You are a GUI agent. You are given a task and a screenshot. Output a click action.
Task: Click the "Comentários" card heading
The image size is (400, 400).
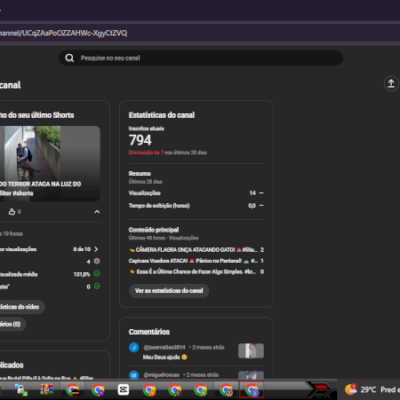coord(149,332)
